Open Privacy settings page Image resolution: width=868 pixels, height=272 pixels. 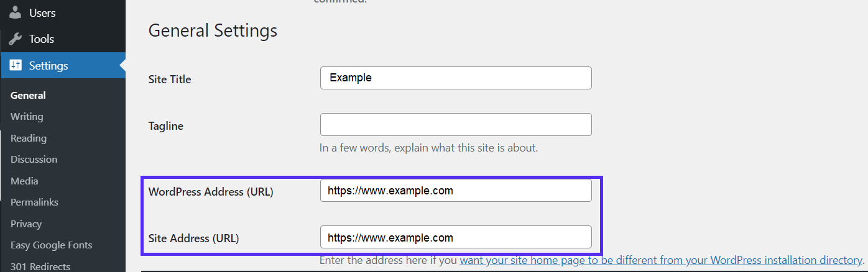tap(26, 224)
